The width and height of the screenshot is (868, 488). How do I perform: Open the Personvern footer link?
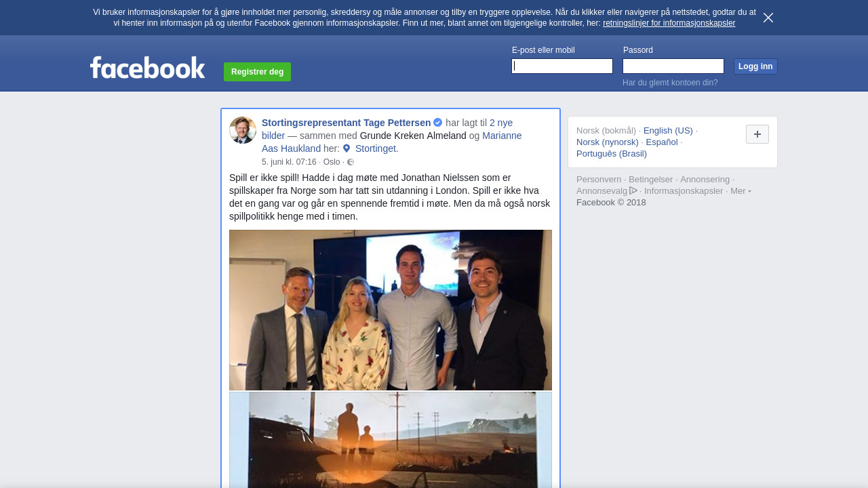(599, 179)
